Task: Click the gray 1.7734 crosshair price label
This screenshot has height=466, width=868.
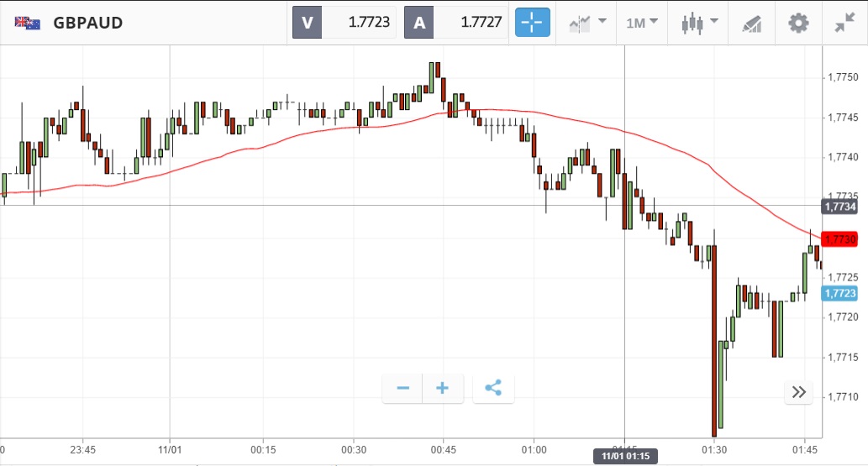Action: tap(839, 206)
